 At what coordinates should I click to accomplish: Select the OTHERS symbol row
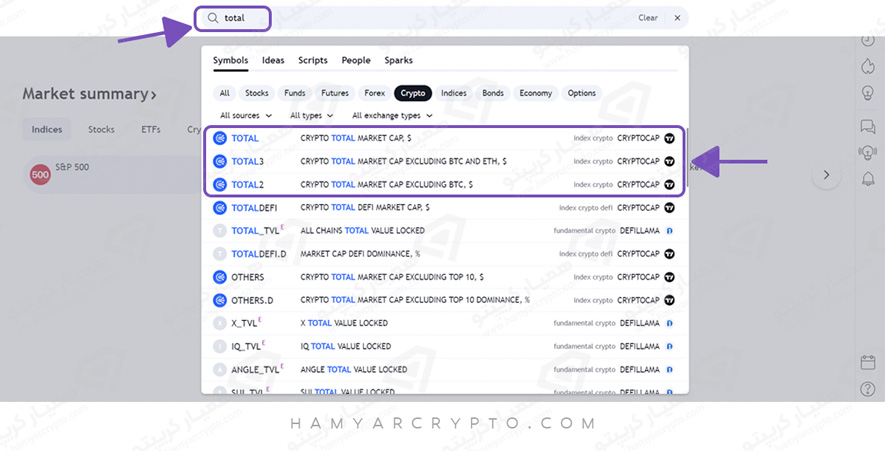[444, 277]
